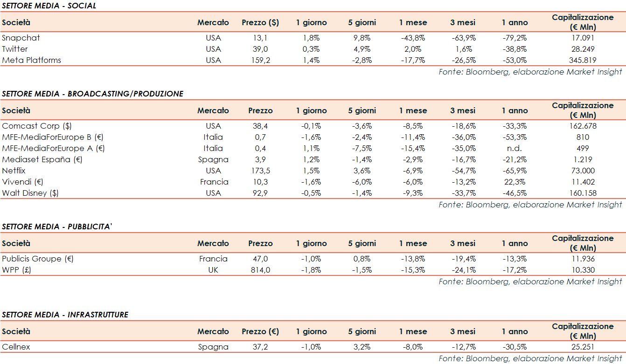Click the Meta Platforms row label

[x=32, y=60]
